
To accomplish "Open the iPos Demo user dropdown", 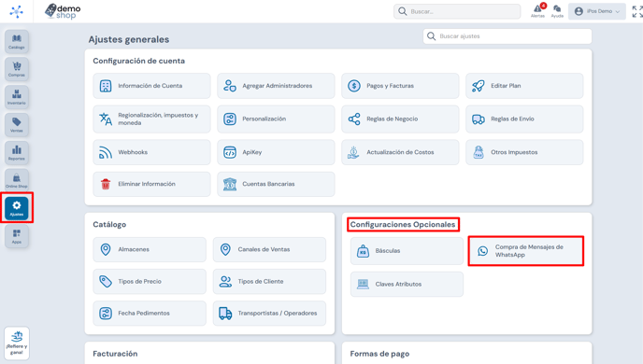I will tap(596, 11).
